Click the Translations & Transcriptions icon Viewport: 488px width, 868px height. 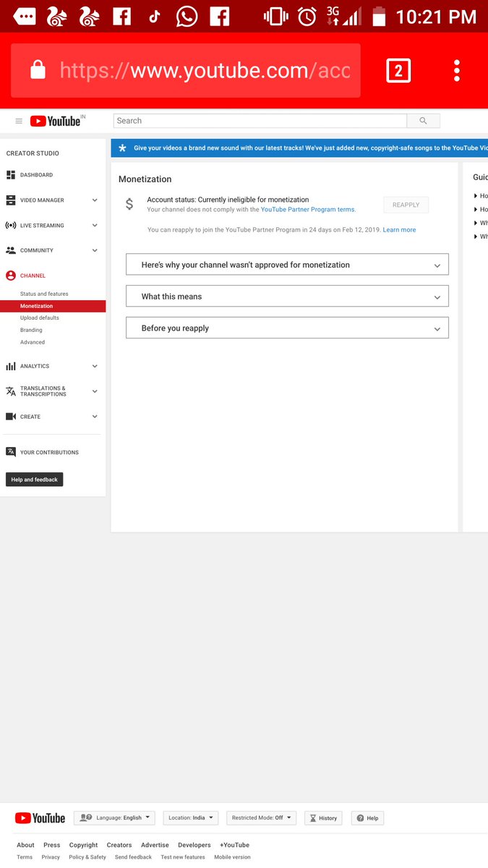point(11,391)
